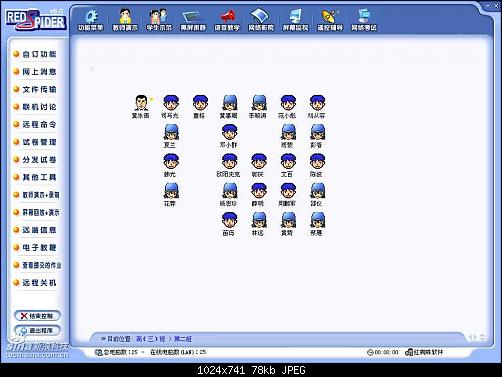The image size is (502, 377).
Task: Click the 红蜘蛛软件 status bar link
Action: (x=424, y=352)
